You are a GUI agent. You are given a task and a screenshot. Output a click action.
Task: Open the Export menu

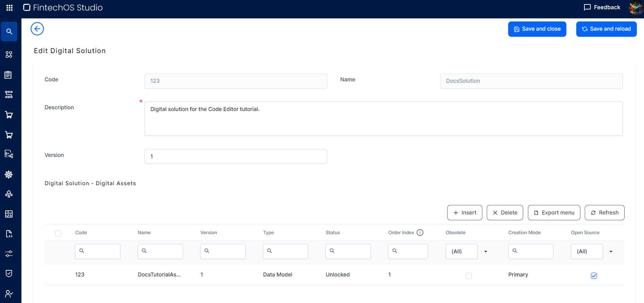click(554, 213)
